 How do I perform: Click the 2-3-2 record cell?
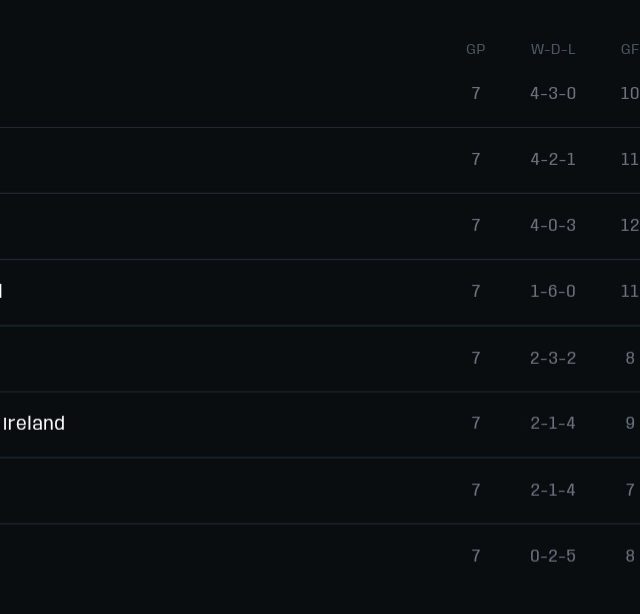553,358
